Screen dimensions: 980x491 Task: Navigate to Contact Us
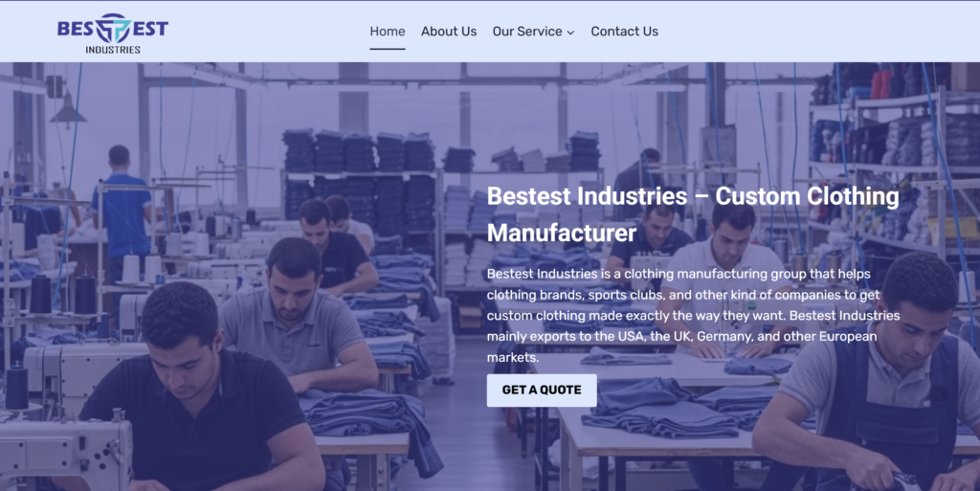[624, 32]
